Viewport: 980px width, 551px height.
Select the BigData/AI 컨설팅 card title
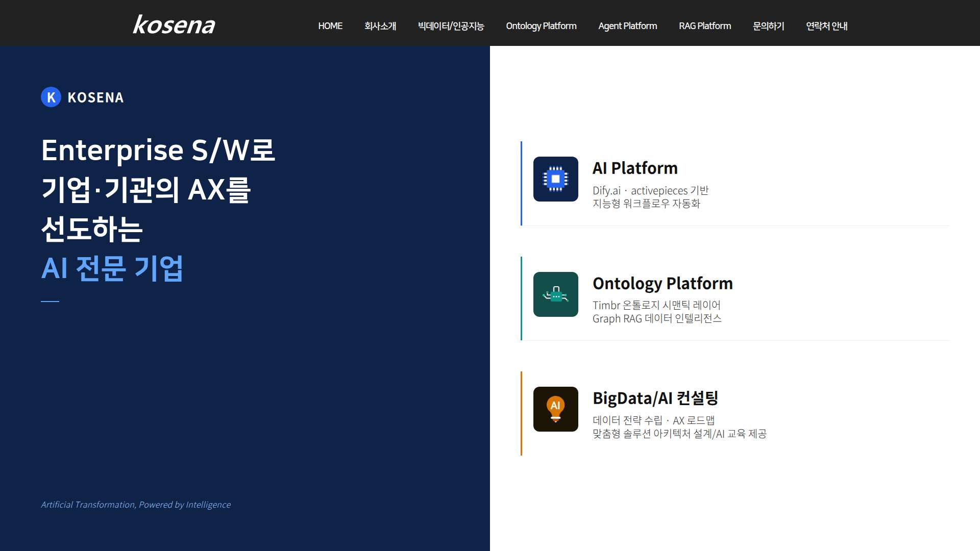tap(655, 398)
